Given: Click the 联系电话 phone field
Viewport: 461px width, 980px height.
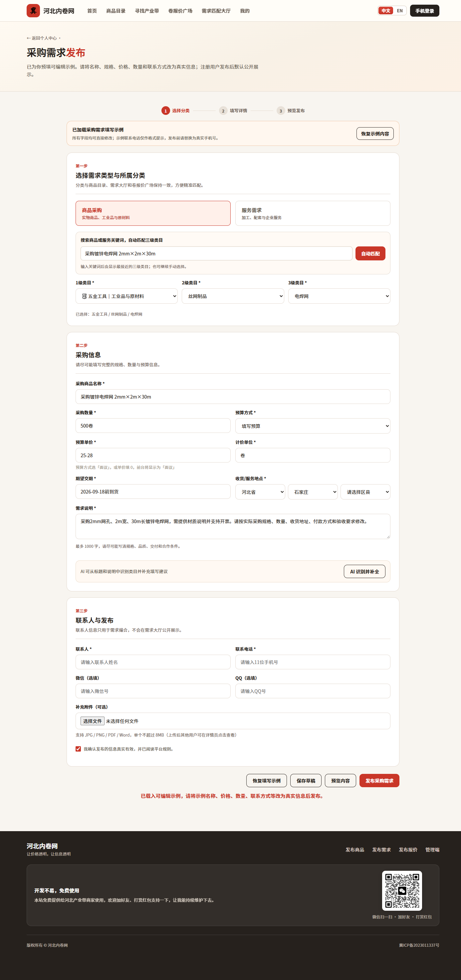Looking at the screenshot, I should (313, 662).
